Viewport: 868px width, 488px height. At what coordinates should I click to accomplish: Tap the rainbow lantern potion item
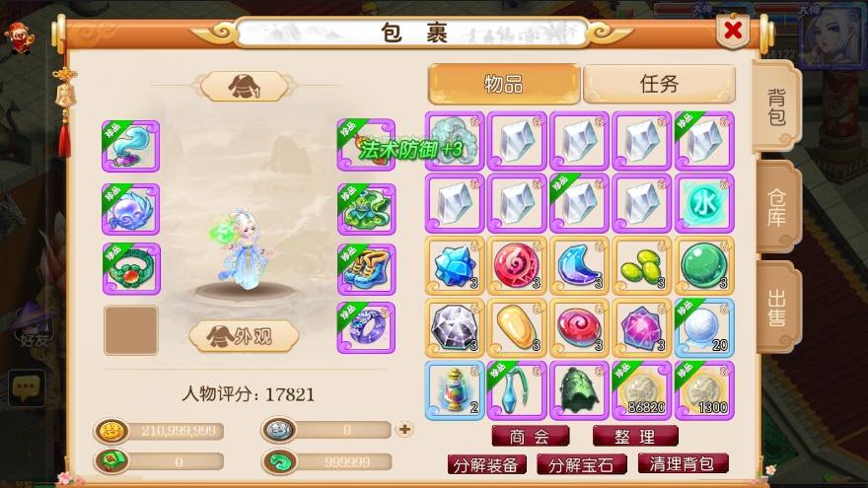pyautogui.click(x=455, y=390)
